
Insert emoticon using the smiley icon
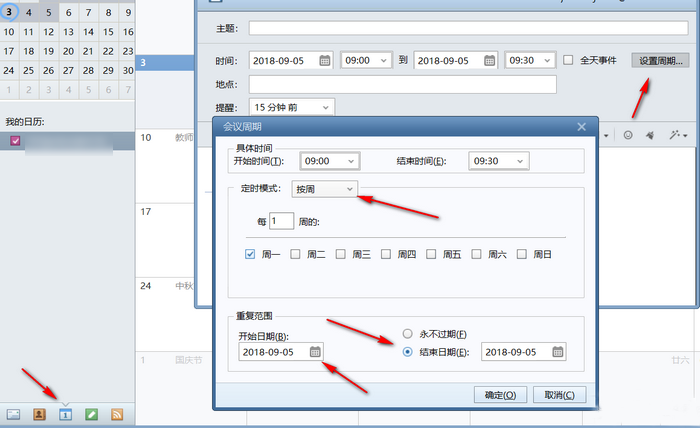pyautogui.click(x=628, y=134)
